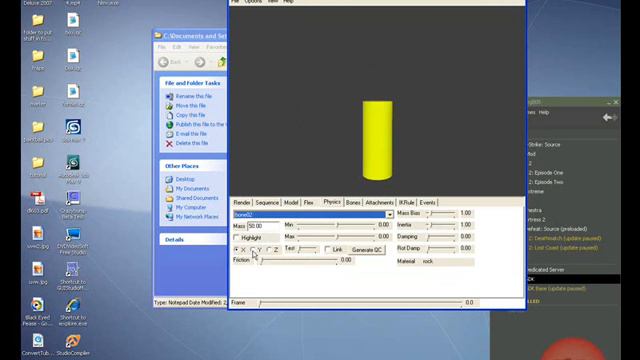Click Move this file link
Image resolution: width=640 pixels, height=360 pixels.
[x=191, y=106]
